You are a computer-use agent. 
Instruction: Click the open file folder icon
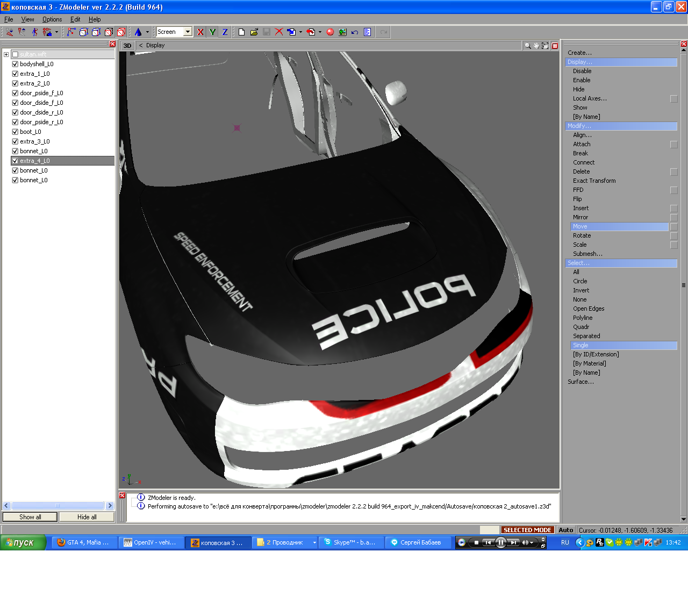coord(254,32)
